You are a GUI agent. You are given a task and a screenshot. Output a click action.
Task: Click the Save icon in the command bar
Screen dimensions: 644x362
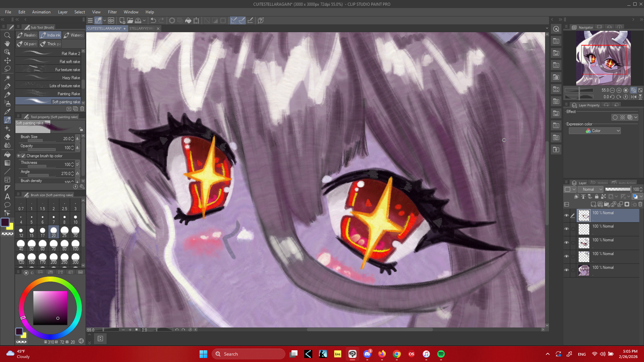click(138, 20)
